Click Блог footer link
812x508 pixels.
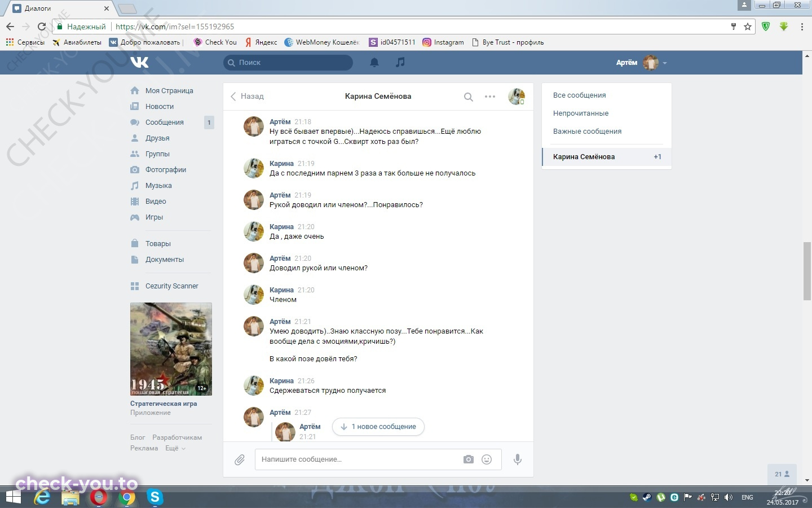[138, 437]
